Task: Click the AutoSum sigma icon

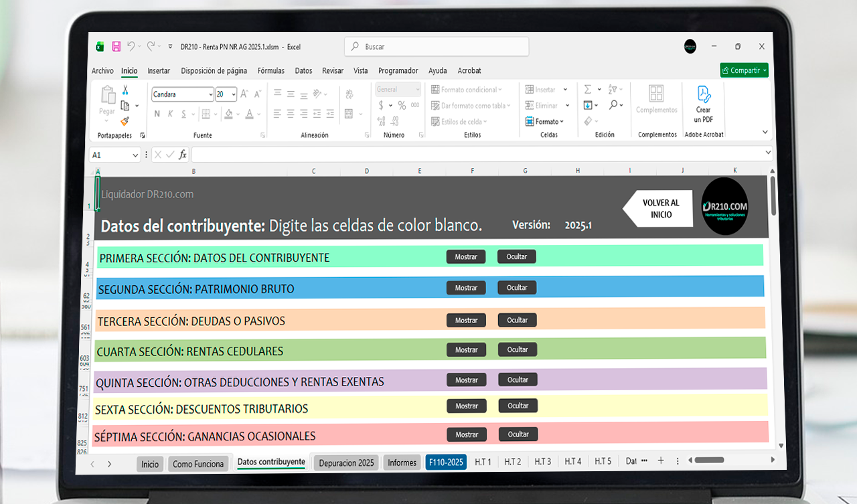Action: tap(588, 90)
